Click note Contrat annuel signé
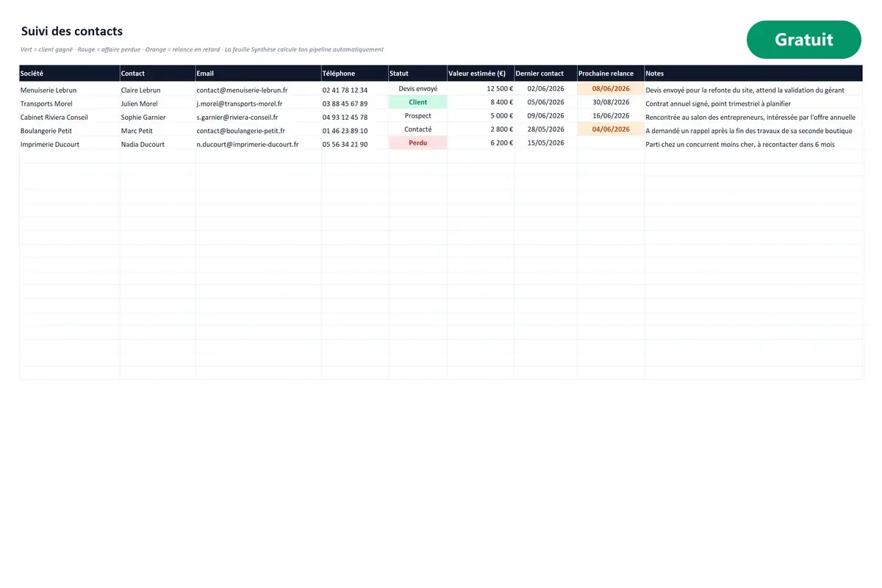Image resolution: width=882 pixels, height=588 pixels. click(753, 103)
